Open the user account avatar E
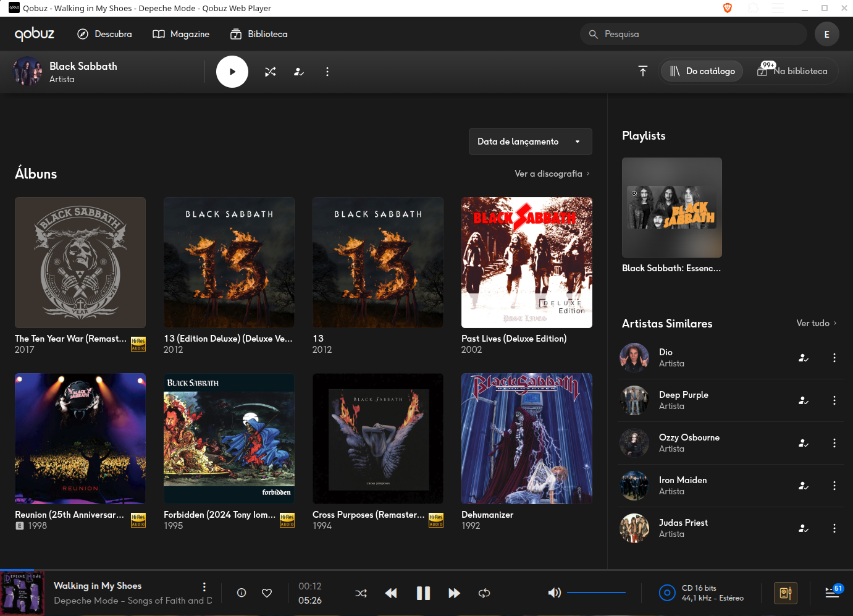This screenshot has width=853, height=616. point(826,34)
